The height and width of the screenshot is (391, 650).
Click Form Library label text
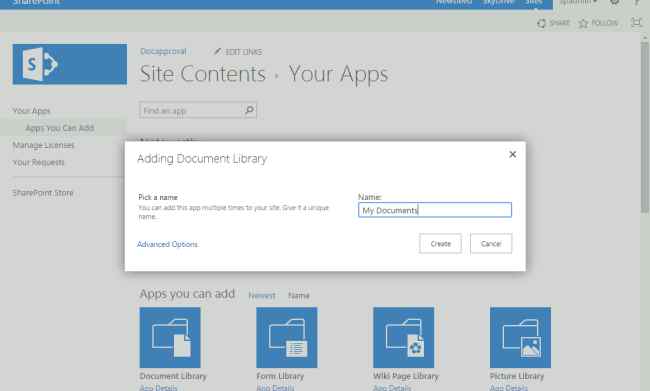click(x=280, y=376)
